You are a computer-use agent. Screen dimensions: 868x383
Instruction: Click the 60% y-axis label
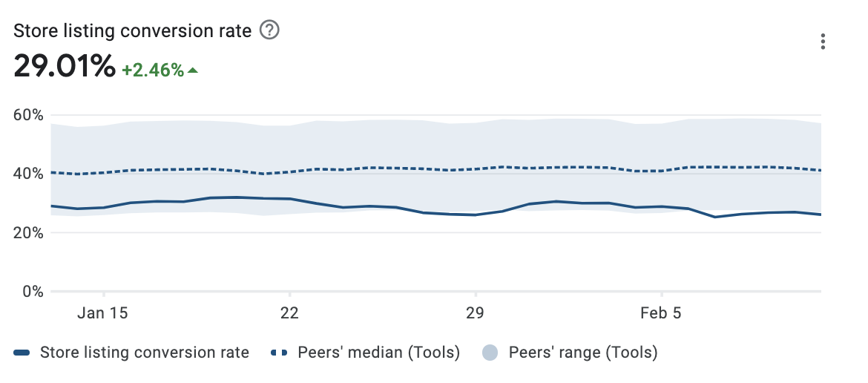(x=29, y=115)
